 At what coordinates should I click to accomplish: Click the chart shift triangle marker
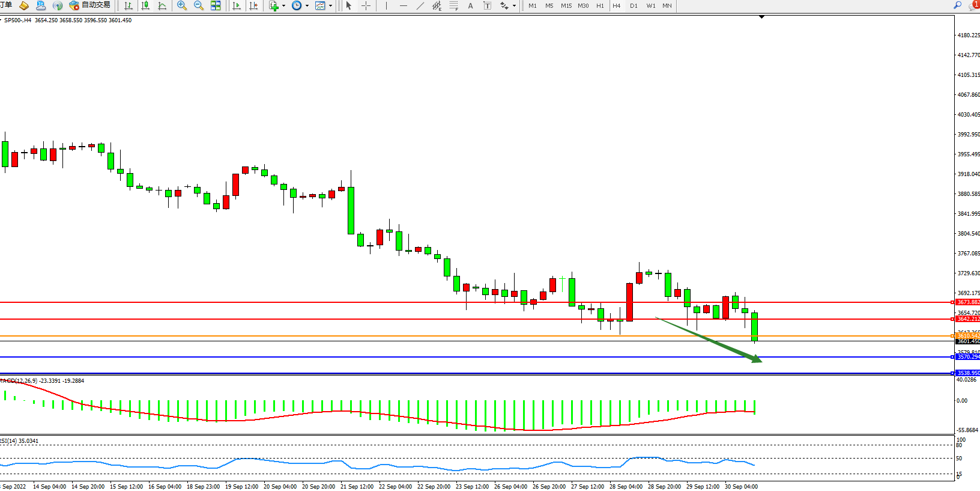click(761, 17)
